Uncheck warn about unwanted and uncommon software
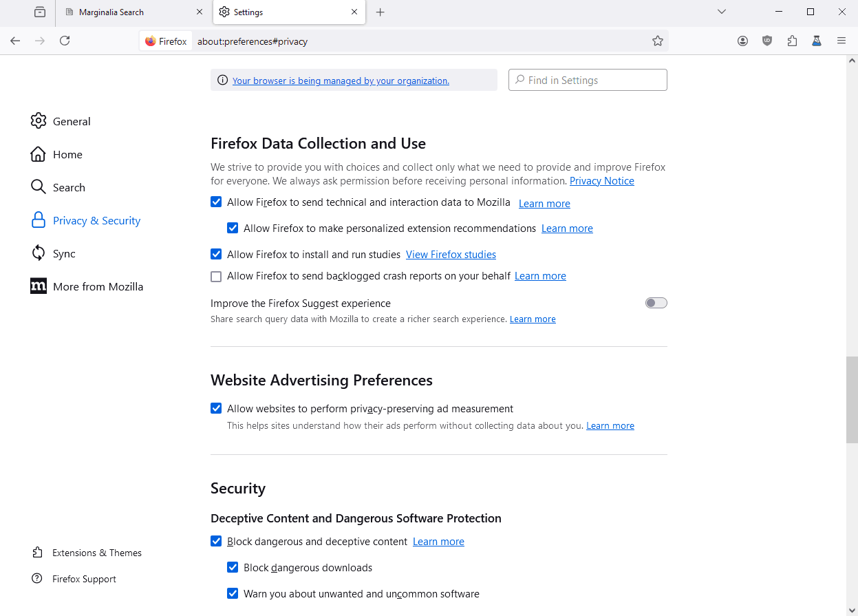This screenshot has width=858, height=616. (x=233, y=594)
